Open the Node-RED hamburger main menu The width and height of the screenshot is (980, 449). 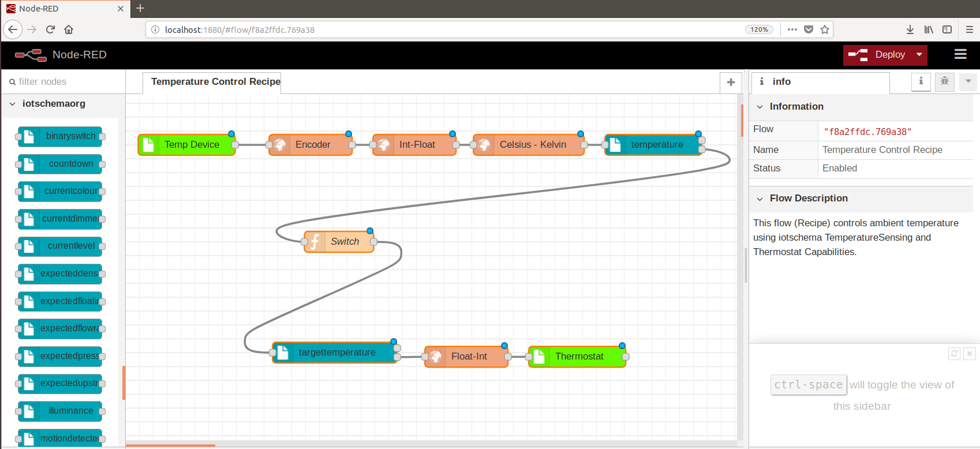960,54
